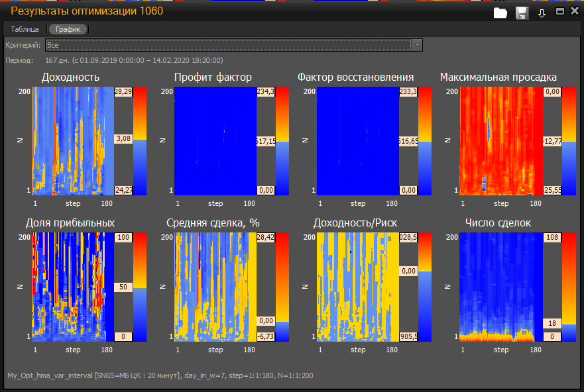The image size is (584, 392).
Task: Pick the Максимальная просадка heatmap
Action: coord(500,140)
